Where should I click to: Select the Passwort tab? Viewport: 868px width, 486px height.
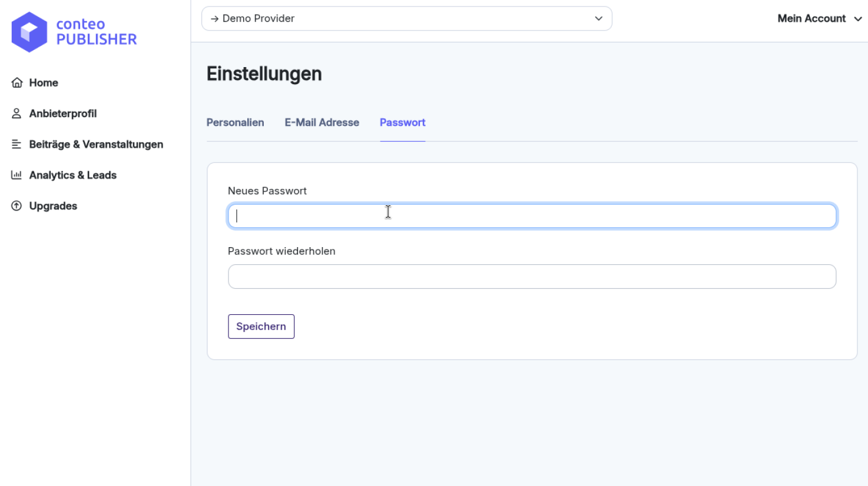pyautogui.click(x=403, y=122)
